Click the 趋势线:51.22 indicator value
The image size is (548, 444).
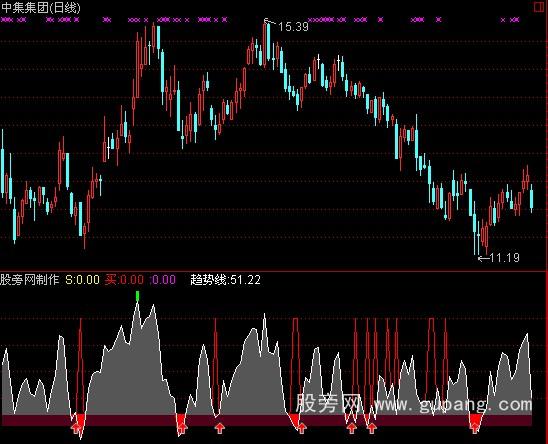pos(225,280)
